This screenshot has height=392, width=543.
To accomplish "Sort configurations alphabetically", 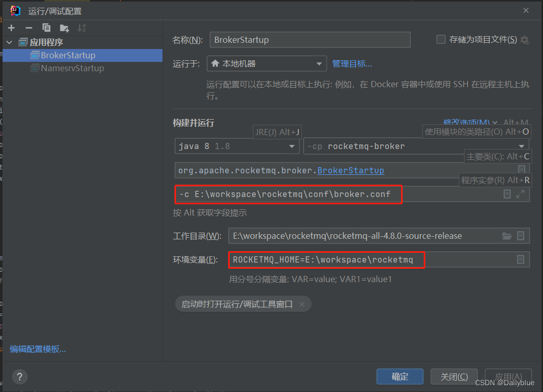I will [81, 27].
